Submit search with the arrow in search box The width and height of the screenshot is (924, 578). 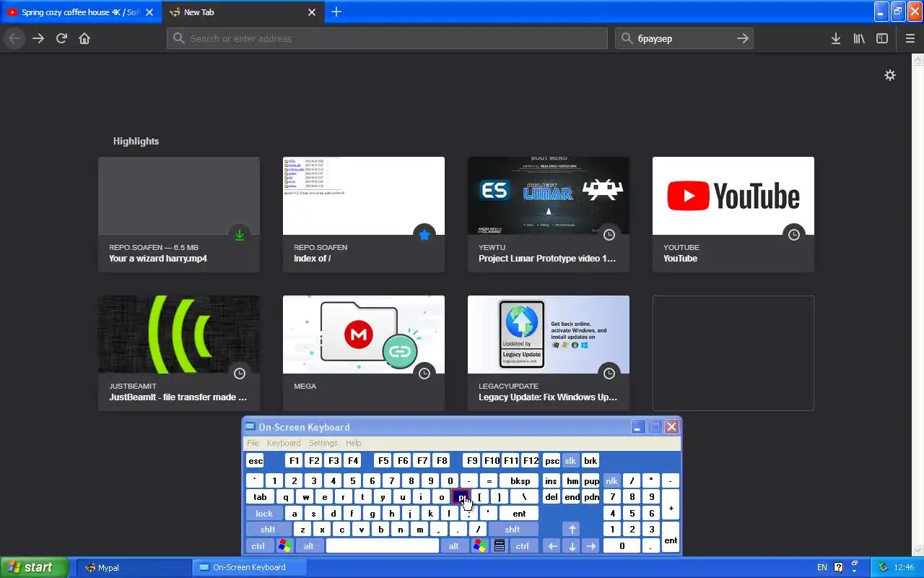(x=742, y=38)
